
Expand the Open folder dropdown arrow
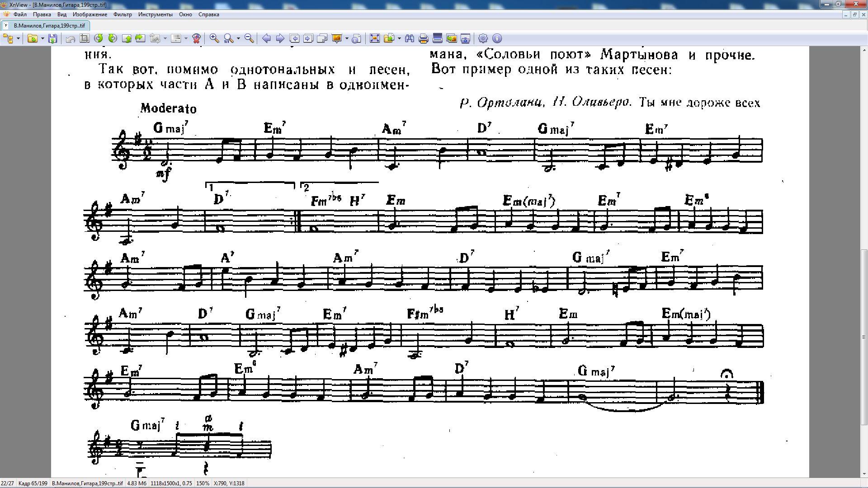(x=42, y=38)
